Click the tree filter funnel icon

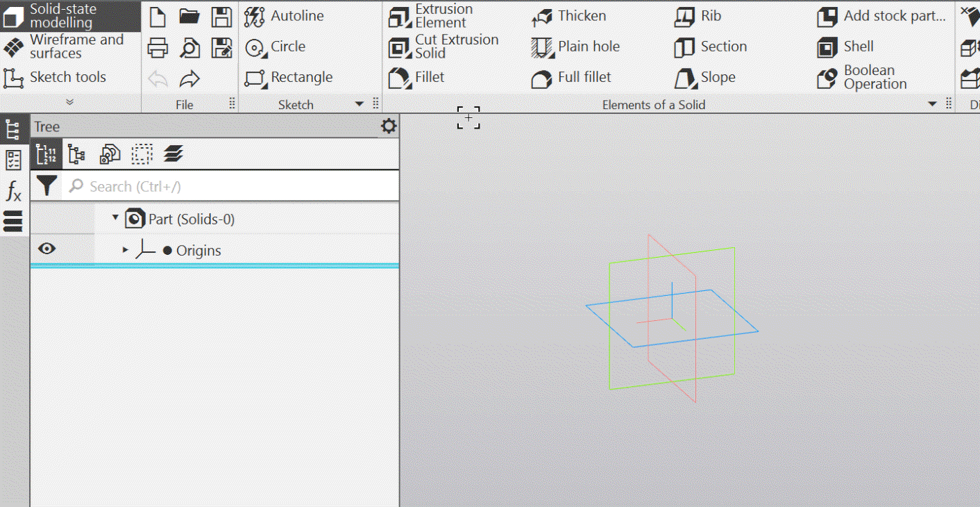coord(47,186)
